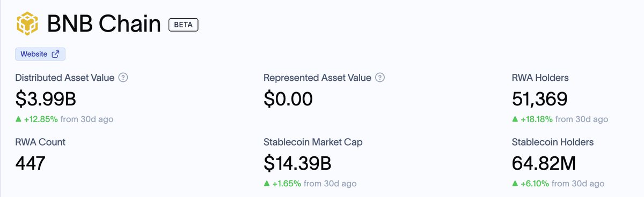
Task: Click green arrow for Stablecoin Holders change
Action: [515, 184]
